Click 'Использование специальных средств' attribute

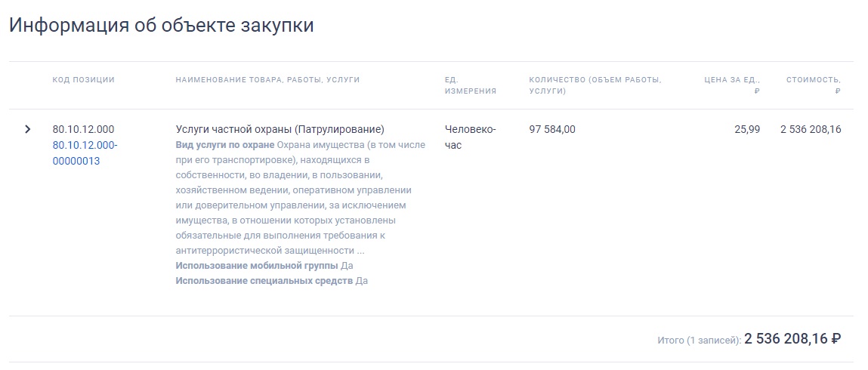[x=264, y=281]
